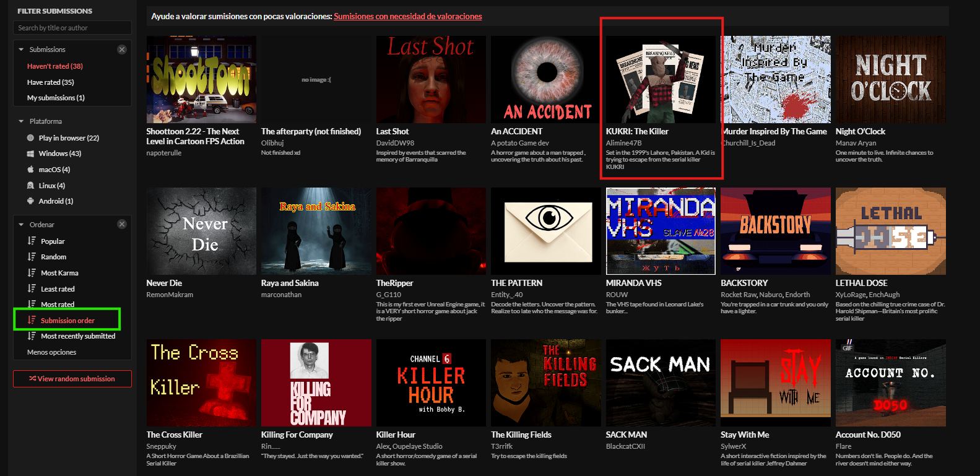
Task: Visit author XyLoRage's profile
Action: (x=851, y=295)
